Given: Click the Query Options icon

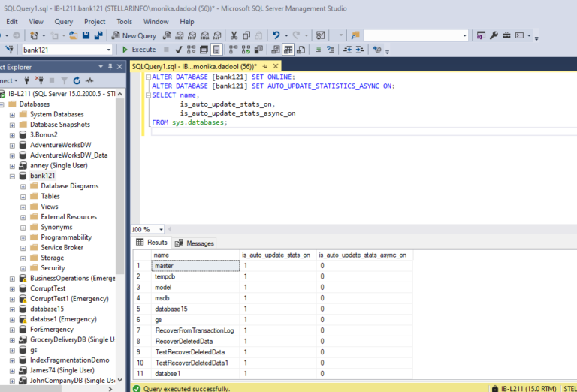Looking at the screenshot, I should [204, 50].
